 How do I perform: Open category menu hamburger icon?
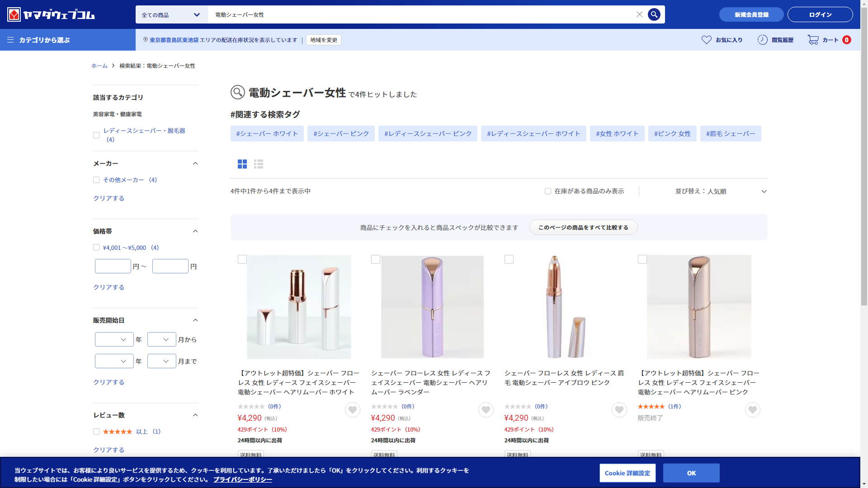click(10, 40)
